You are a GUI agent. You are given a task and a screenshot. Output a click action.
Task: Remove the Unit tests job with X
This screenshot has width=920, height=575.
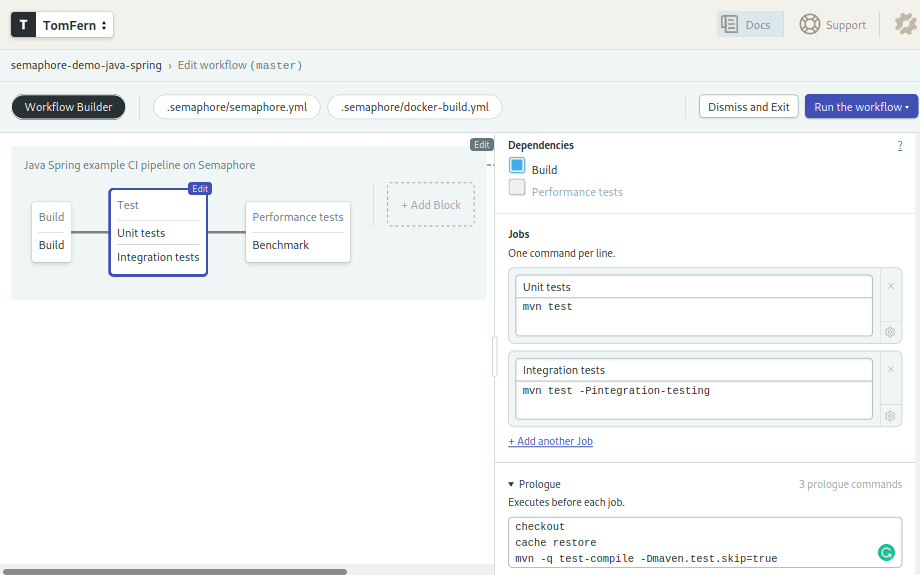pyautogui.click(x=890, y=286)
